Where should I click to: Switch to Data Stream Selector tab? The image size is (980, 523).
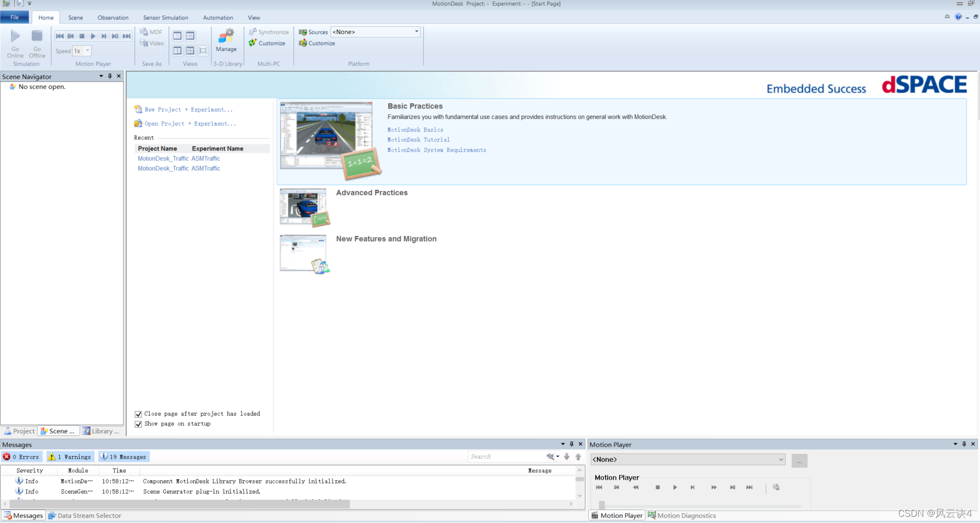pos(85,516)
